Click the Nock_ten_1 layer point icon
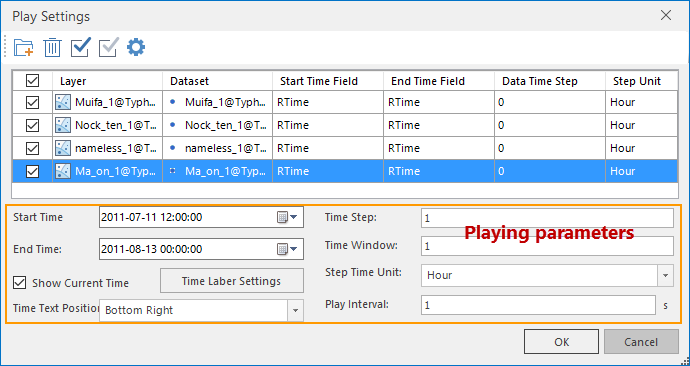 point(63,125)
